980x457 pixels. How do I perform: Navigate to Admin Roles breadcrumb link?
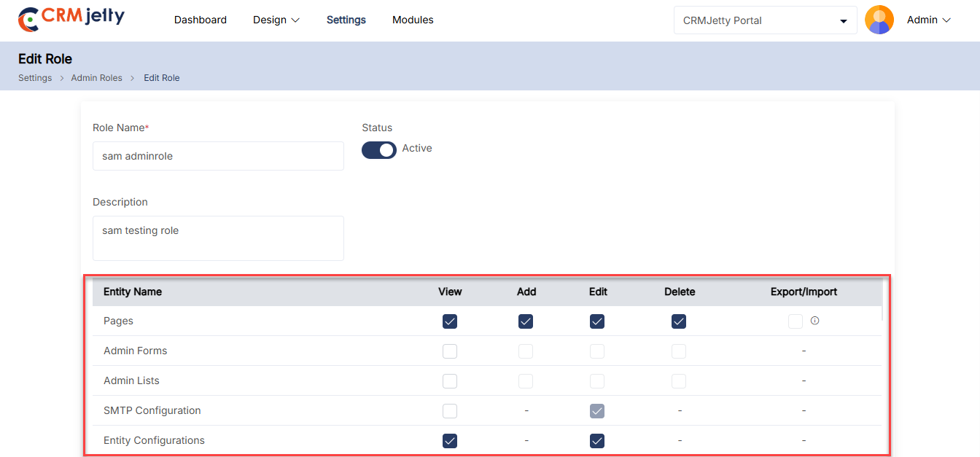click(96, 78)
